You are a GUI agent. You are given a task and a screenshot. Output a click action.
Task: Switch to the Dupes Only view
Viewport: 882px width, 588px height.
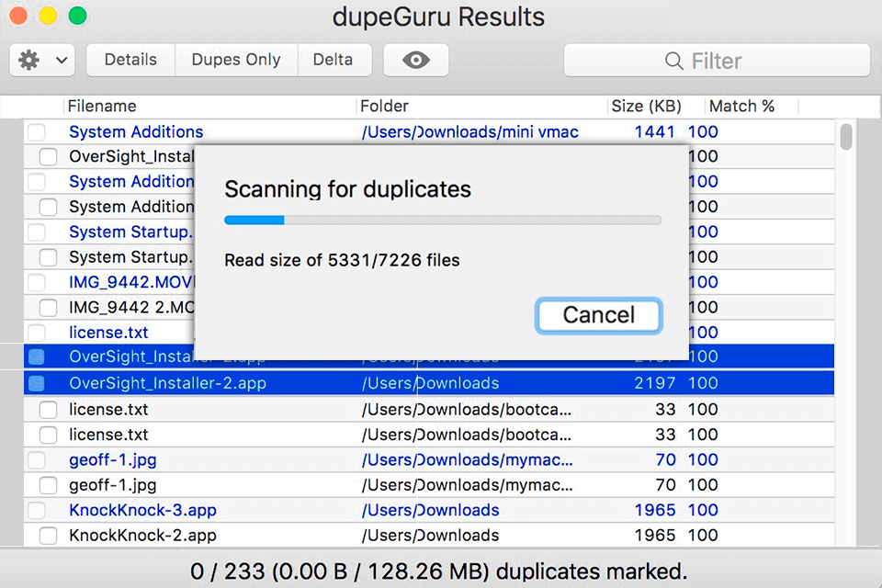pyautogui.click(x=235, y=59)
